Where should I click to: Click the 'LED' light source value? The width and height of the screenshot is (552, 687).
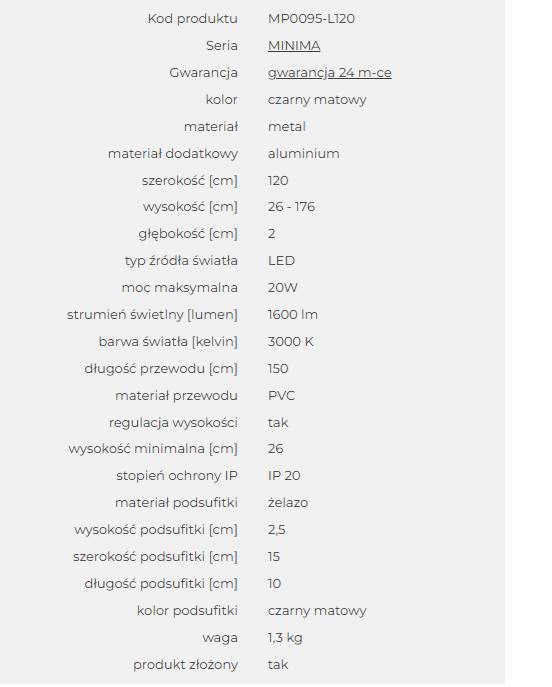click(x=281, y=261)
